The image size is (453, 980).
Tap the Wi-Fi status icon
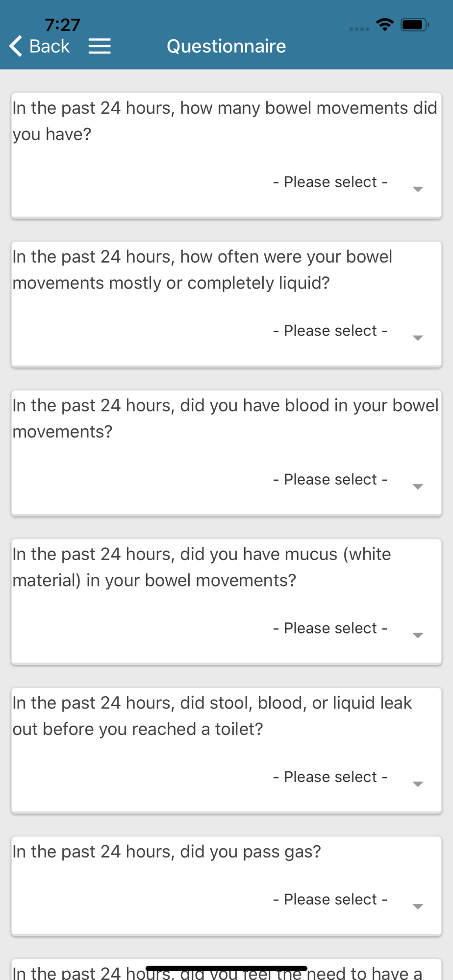(385, 24)
